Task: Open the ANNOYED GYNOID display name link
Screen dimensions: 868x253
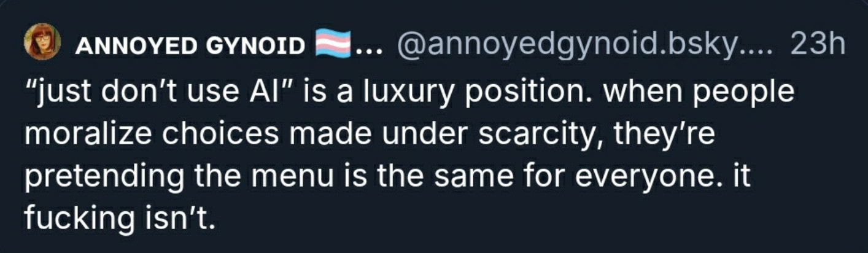Action: pyautogui.click(x=190, y=45)
